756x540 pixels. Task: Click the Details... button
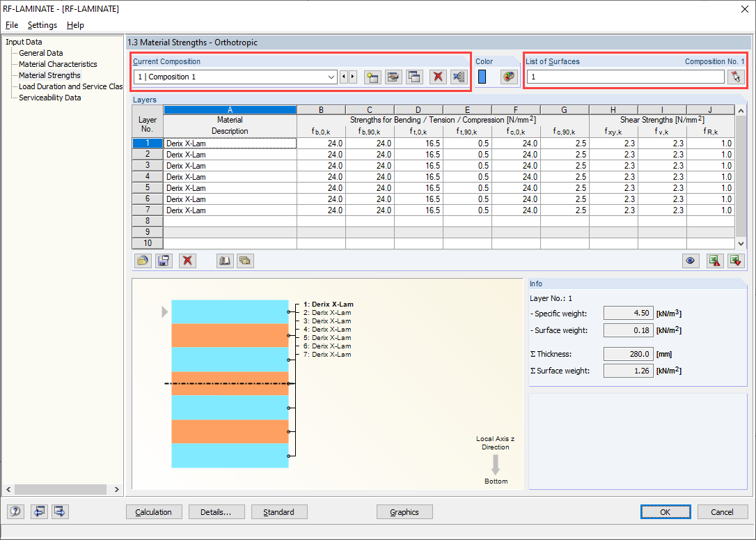216,512
